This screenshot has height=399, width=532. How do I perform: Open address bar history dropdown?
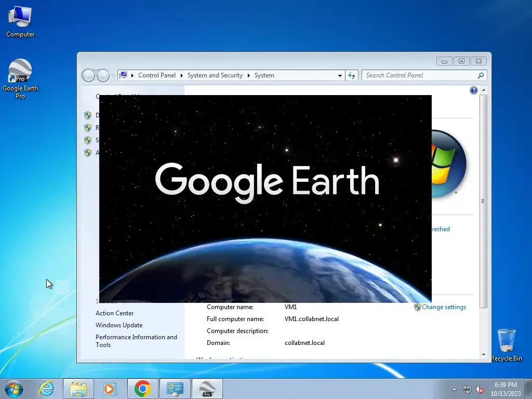tap(340, 75)
